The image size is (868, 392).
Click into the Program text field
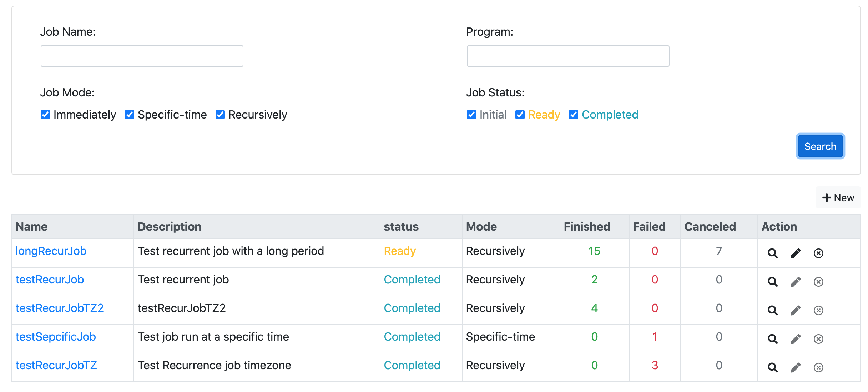coord(568,56)
